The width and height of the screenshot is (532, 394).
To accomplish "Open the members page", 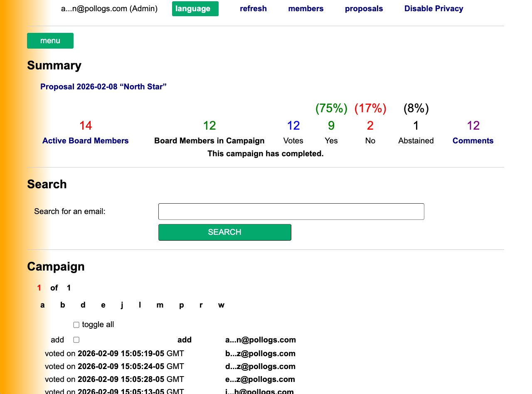I will point(305,8).
